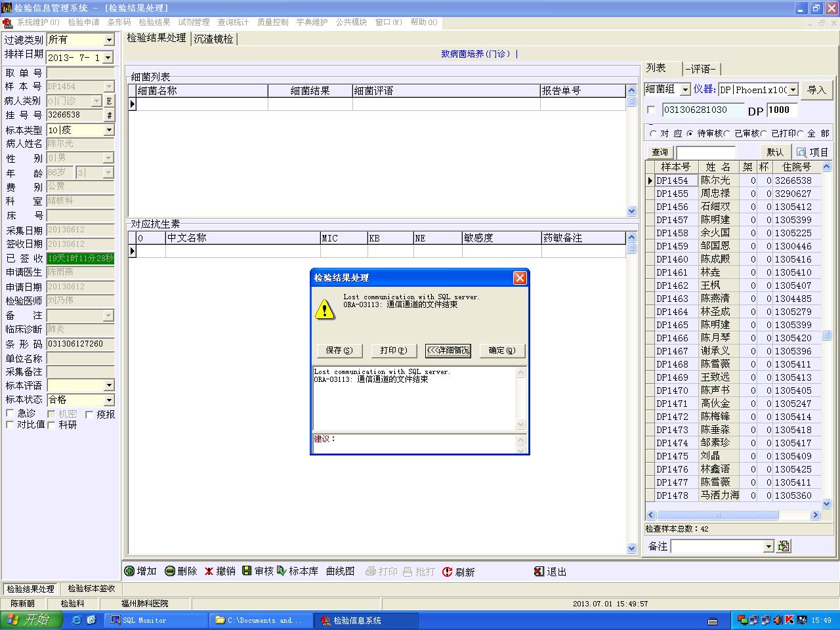Viewport: 840px width, 630px height.
Task: Select the 对应 radio button
Action: pyautogui.click(x=653, y=134)
